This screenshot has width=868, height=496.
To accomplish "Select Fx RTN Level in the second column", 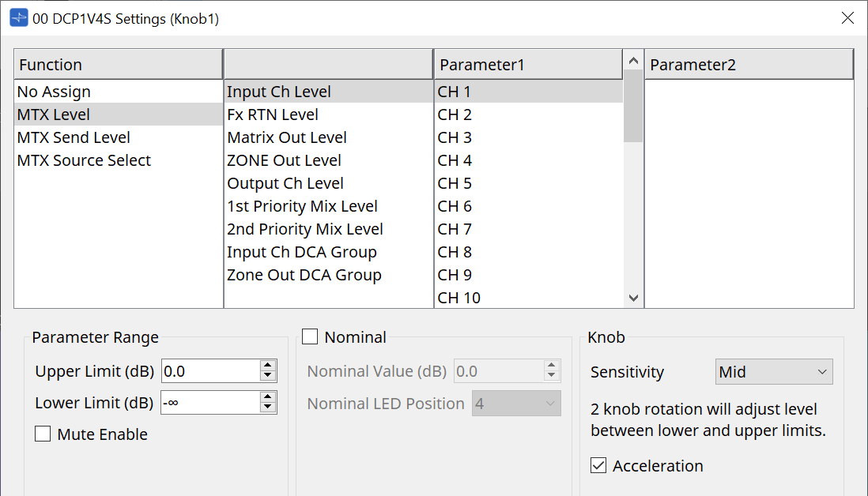I will click(271, 114).
